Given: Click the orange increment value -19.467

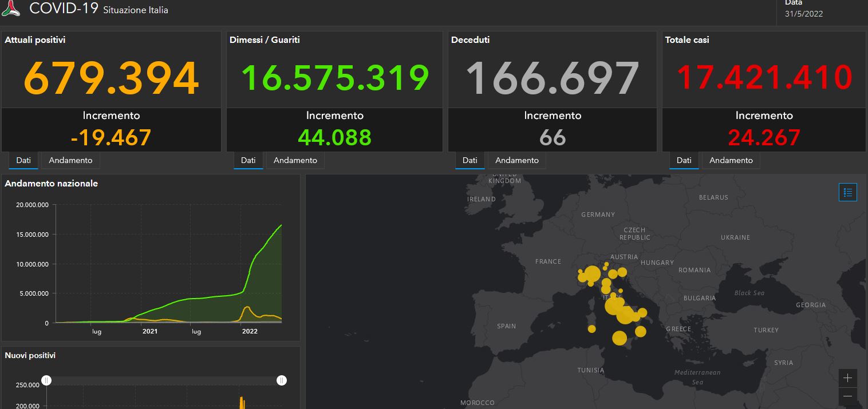Looking at the screenshot, I should click(x=111, y=137).
